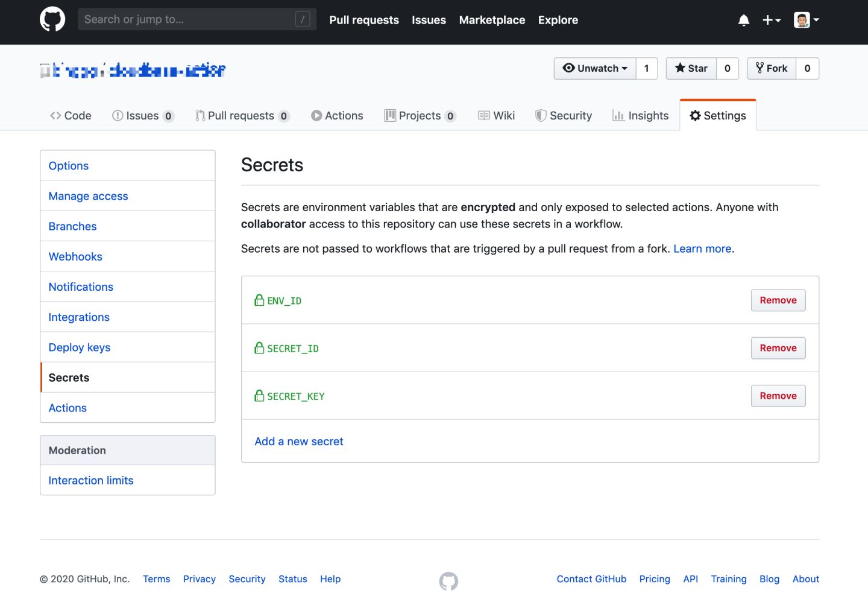The width and height of the screenshot is (868, 599).
Task: Open the Insights tab
Action: click(640, 115)
